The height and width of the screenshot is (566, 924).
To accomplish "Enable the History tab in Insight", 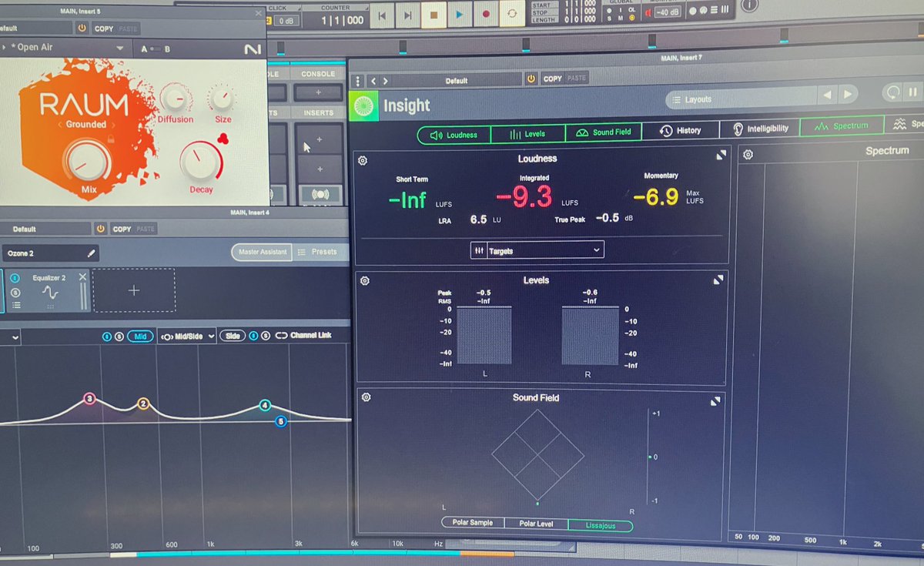I will click(x=681, y=131).
